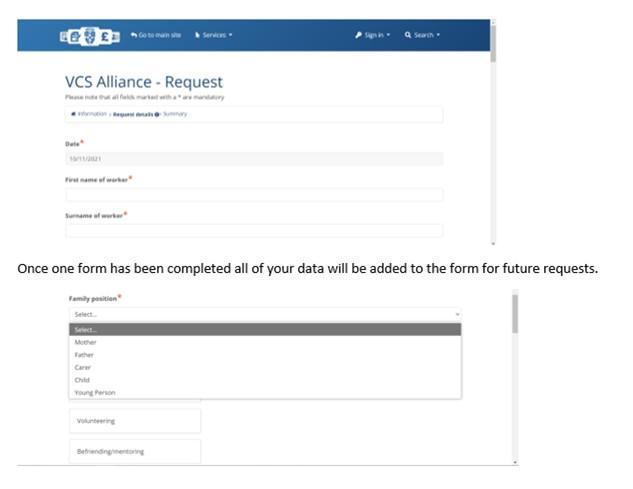This screenshot has height=489, width=633.
Task: Select the Young Person option
Action: (x=265, y=392)
